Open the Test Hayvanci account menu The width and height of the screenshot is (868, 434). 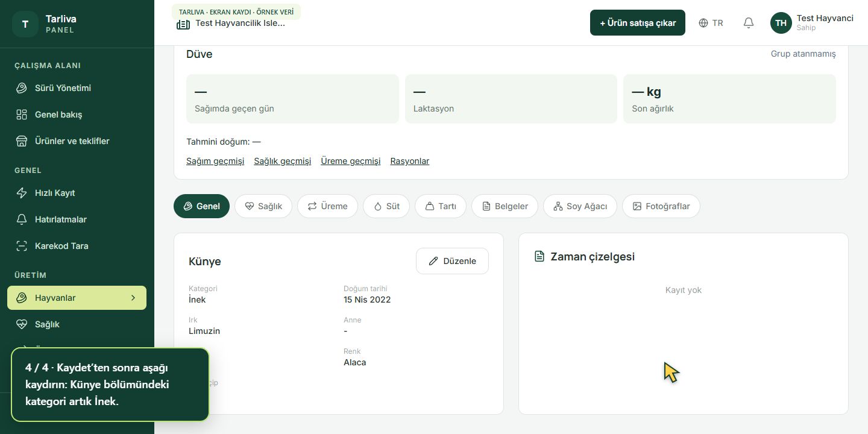[x=812, y=23]
